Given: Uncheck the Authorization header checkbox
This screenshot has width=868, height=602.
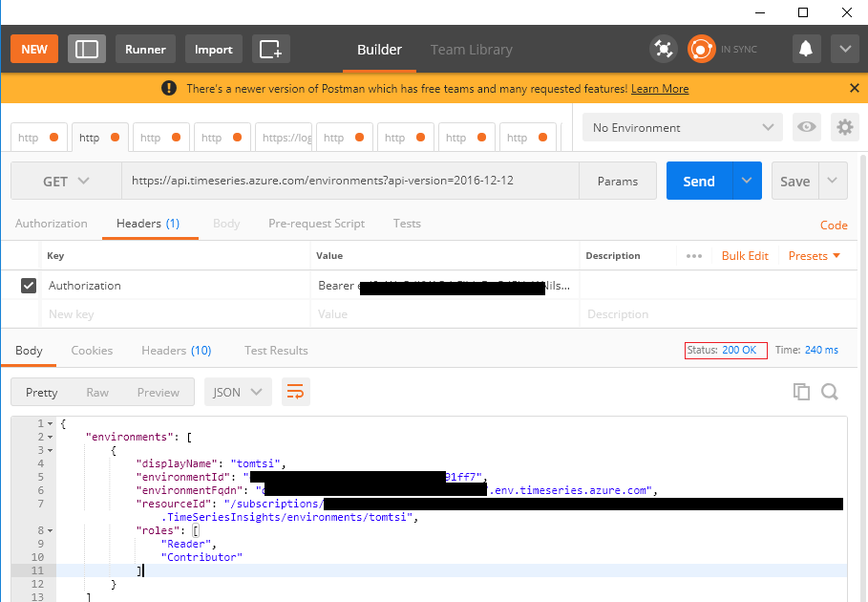Looking at the screenshot, I should point(29,285).
